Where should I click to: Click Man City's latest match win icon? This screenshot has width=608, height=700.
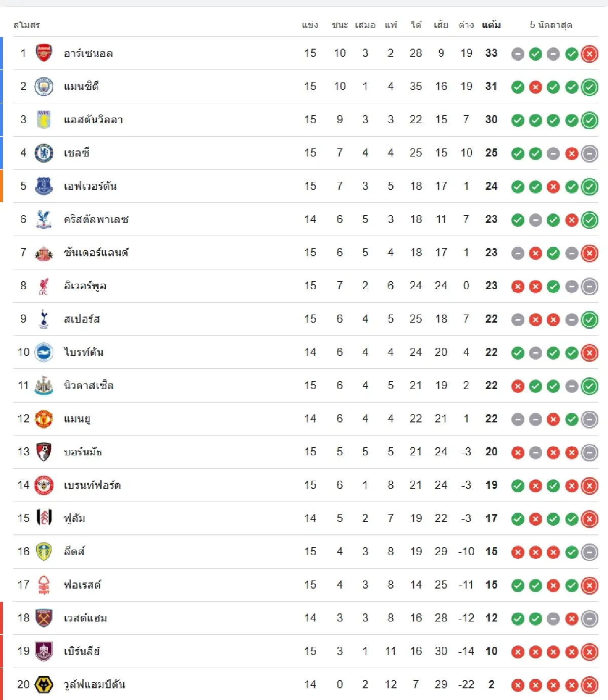pyautogui.click(x=589, y=87)
